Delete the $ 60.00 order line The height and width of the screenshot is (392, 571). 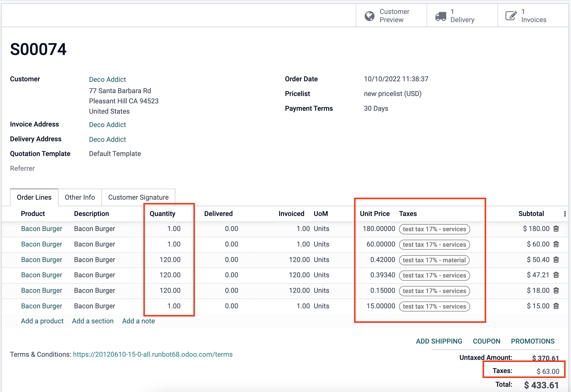tap(556, 244)
